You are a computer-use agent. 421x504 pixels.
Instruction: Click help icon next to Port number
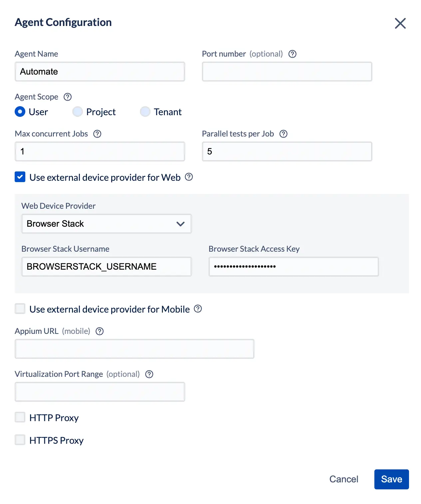[292, 54]
